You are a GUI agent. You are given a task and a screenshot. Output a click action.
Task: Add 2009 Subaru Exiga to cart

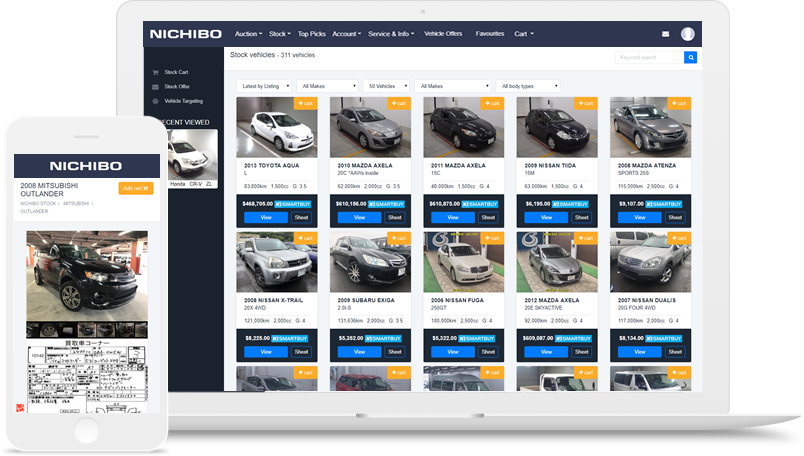click(398, 238)
